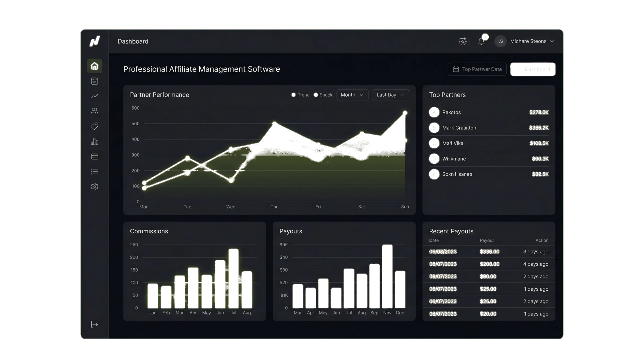Select the payments card icon in the sidebar

(95, 156)
